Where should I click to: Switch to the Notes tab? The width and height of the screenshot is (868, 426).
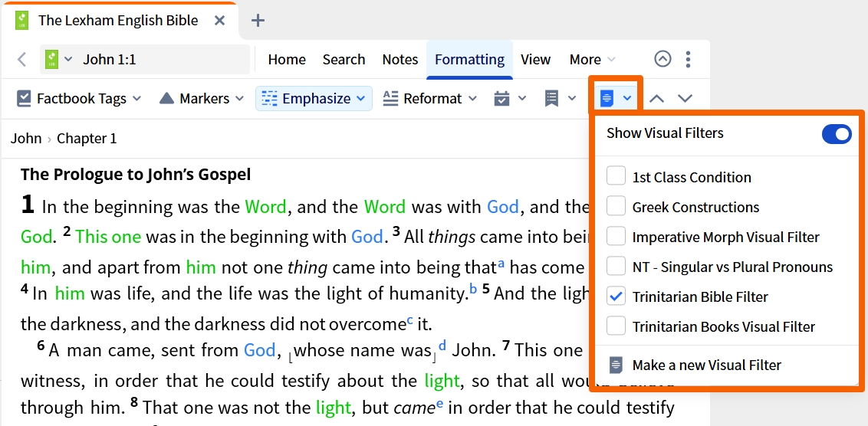(x=400, y=59)
